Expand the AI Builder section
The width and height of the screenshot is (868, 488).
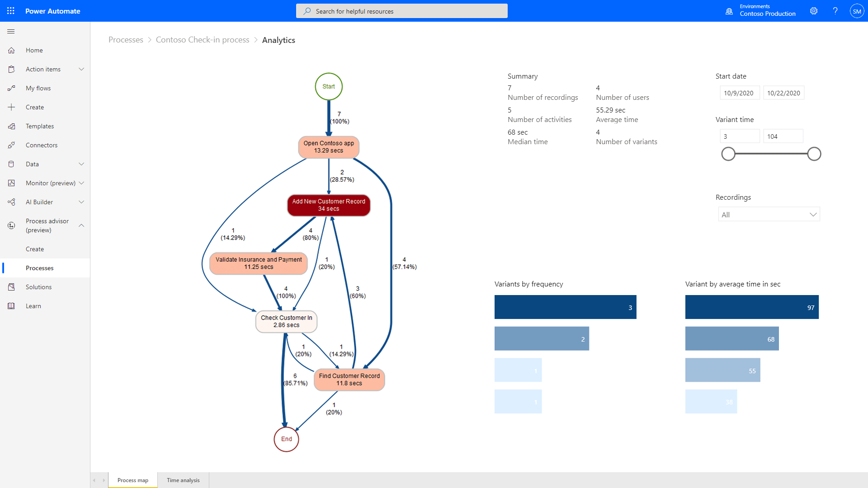81,202
